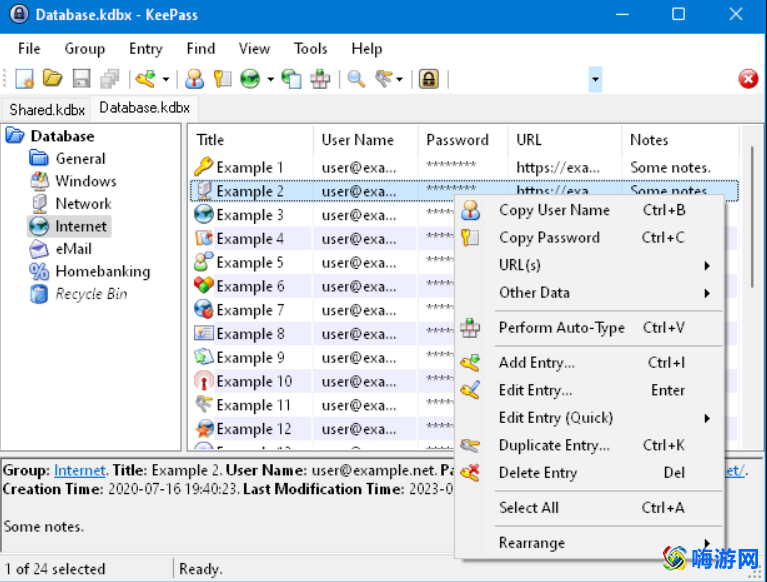The width and height of the screenshot is (767, 582).
Task: Click the Open URL globe toolbar icon
Action: coord(250,79)
